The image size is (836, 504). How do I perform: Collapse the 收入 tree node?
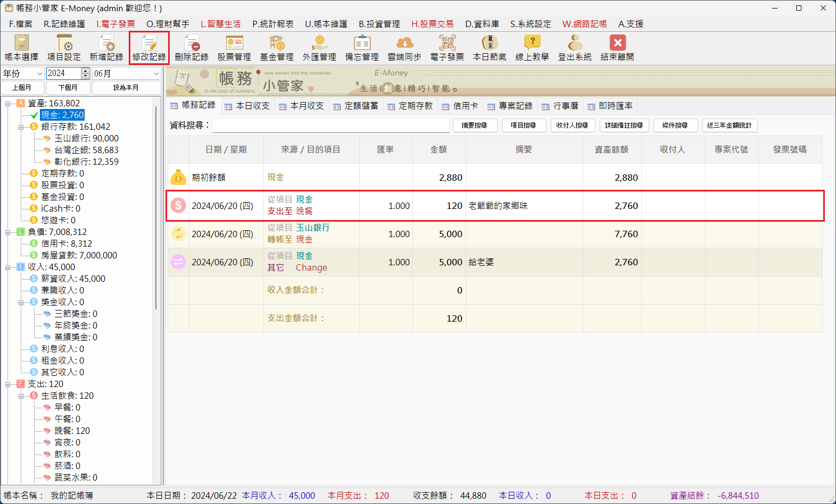[x=8, y=267]
